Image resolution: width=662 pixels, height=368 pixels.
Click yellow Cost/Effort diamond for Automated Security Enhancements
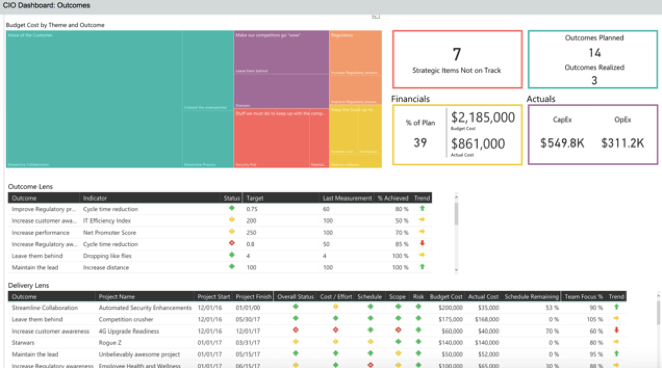(x=336, y=307)
